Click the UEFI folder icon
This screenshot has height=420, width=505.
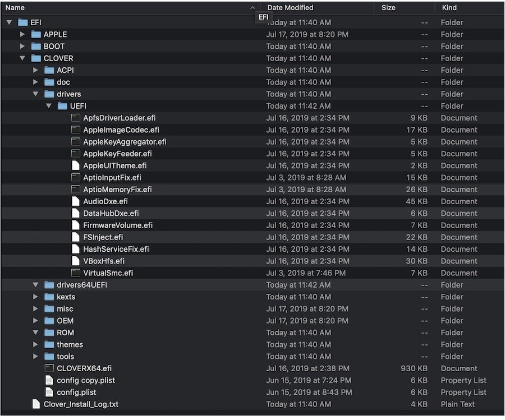pyautogui.click(x=62, y=105)
